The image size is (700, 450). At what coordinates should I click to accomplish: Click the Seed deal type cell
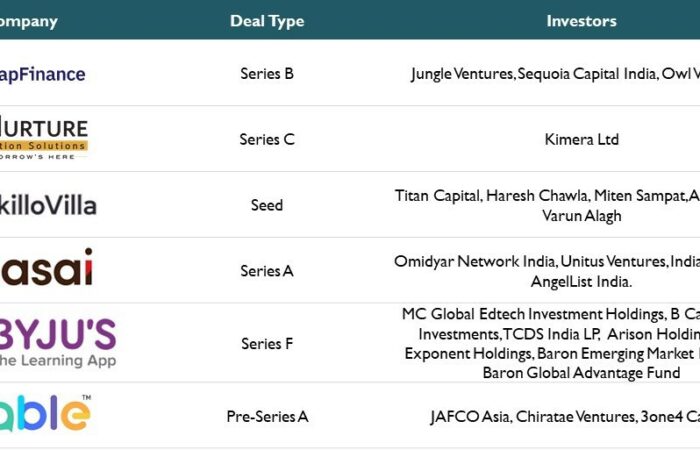pos(267,205)
